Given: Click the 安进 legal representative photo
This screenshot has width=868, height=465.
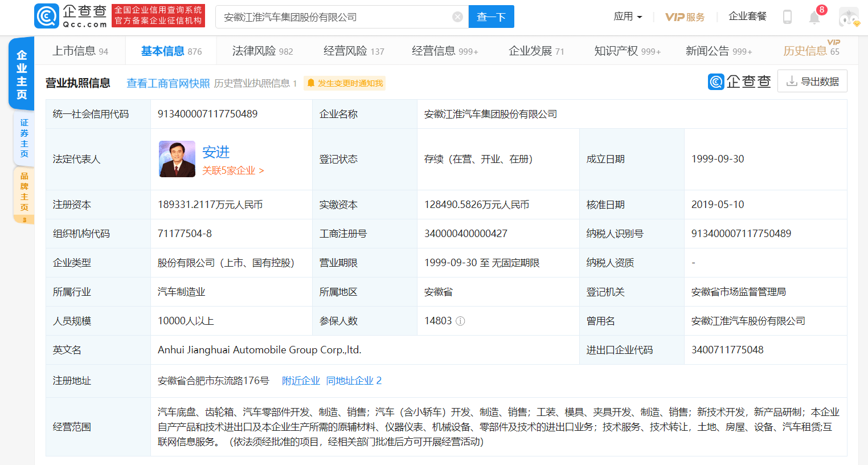Looking at the screenshot, I should point(177,159).
